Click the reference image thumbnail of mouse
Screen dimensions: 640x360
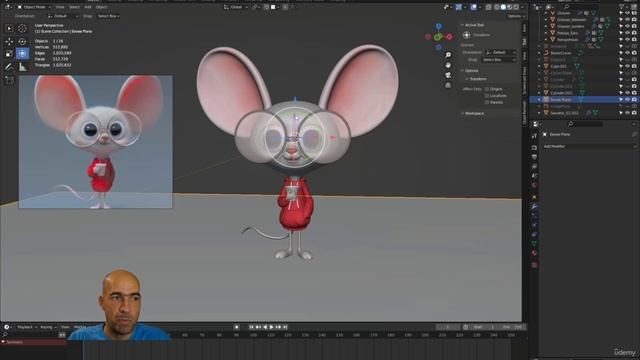click(x=96, y=142)
